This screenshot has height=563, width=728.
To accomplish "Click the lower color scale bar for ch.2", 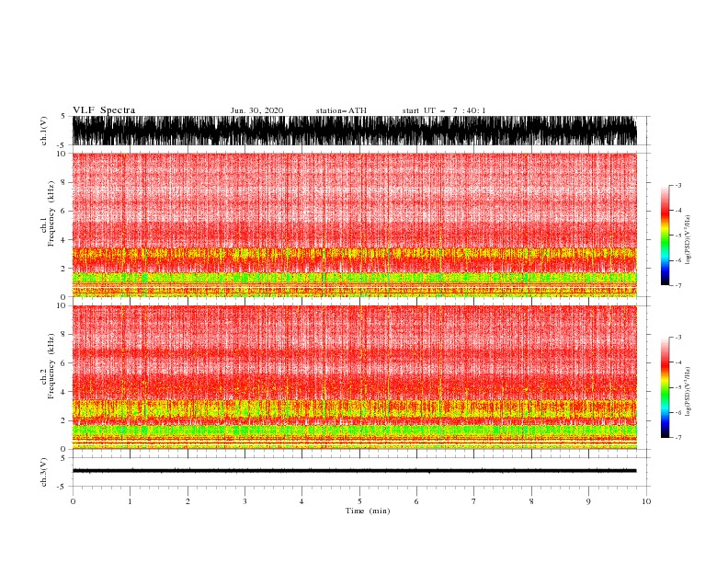I will (x=665, y=387).
